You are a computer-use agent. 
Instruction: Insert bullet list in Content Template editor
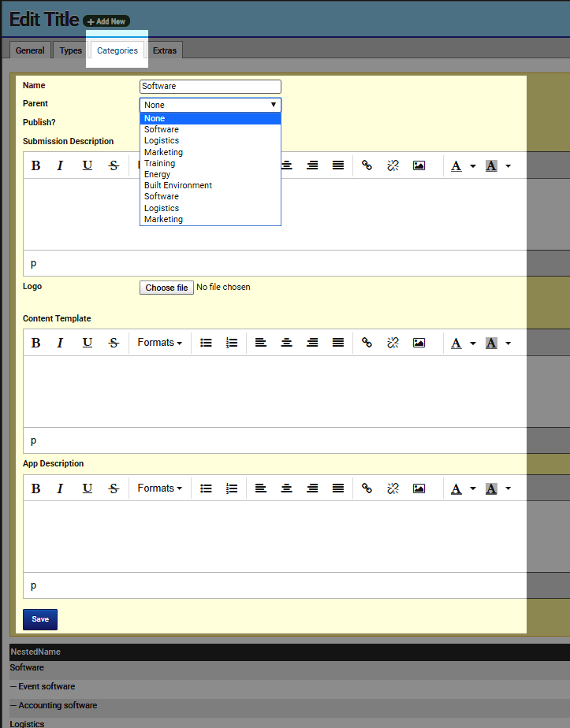point(206,343)
